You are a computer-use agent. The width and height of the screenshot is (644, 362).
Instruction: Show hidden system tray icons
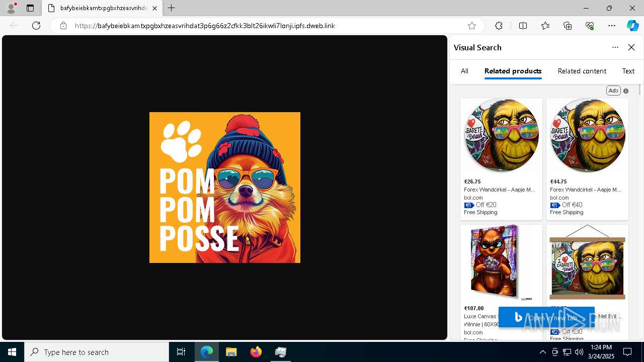[542, 352]
